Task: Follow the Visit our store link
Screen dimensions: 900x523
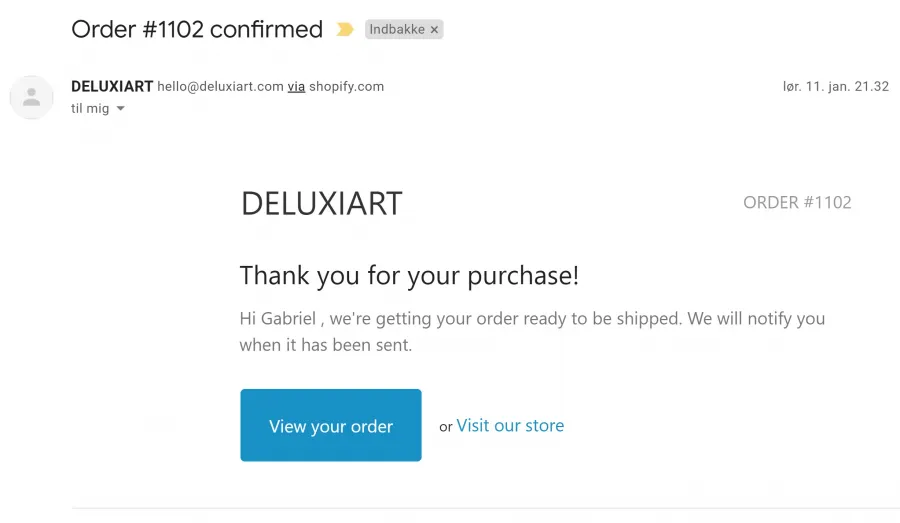Action: [x=510, y=425]
